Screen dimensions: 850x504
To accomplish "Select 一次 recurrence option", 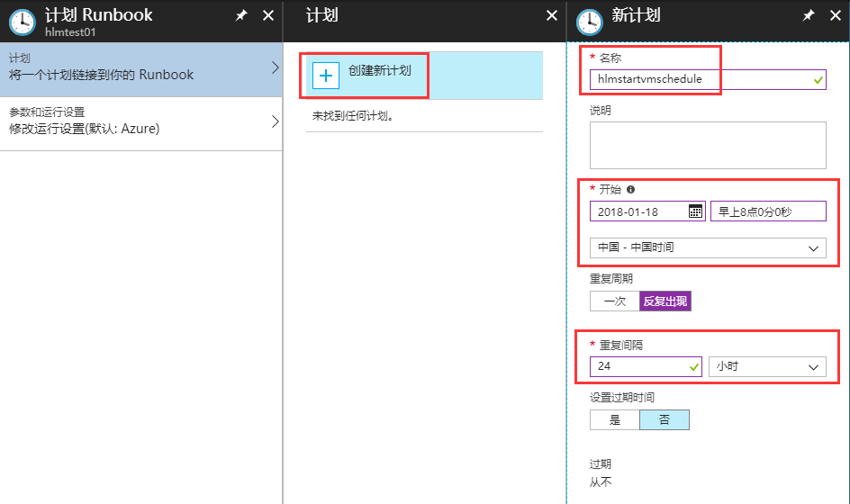I will pyautogui.click(x=615, y=301).
